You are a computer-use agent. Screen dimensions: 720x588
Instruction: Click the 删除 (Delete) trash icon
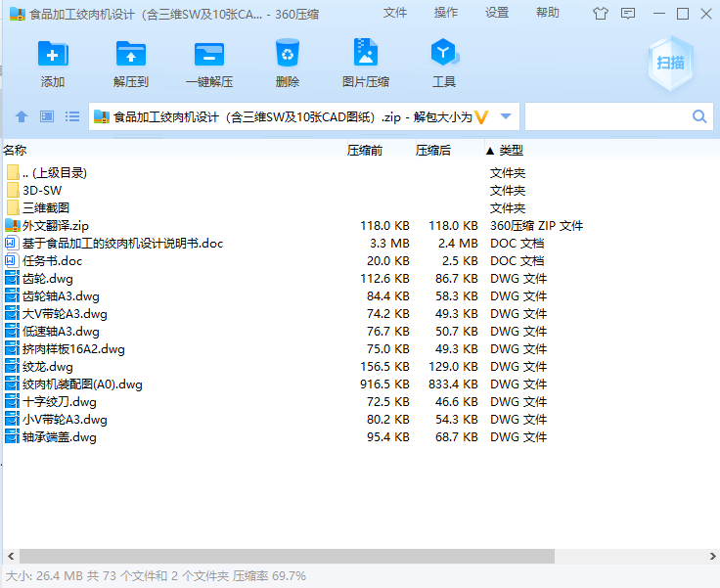(x=288, y=53)
